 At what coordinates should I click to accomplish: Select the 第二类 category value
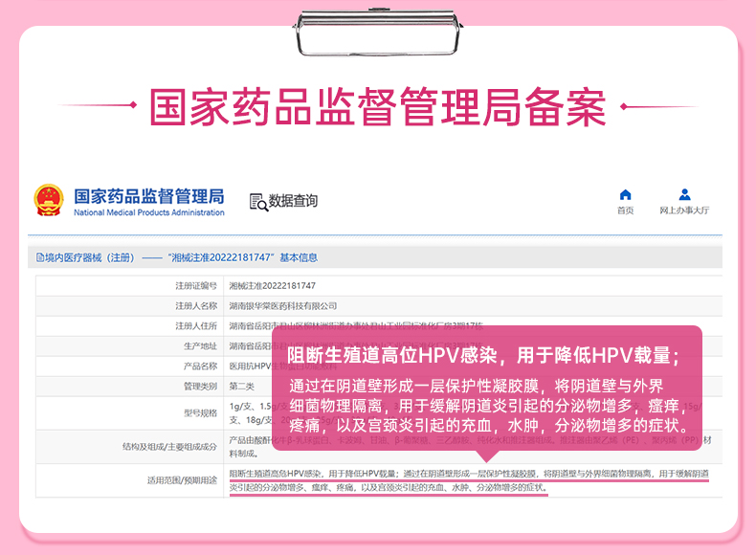tap(241, 387)
